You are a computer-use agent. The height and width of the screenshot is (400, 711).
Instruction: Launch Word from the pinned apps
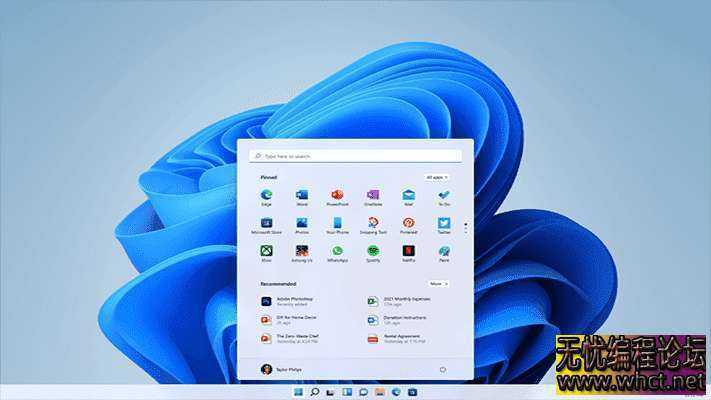302,195
